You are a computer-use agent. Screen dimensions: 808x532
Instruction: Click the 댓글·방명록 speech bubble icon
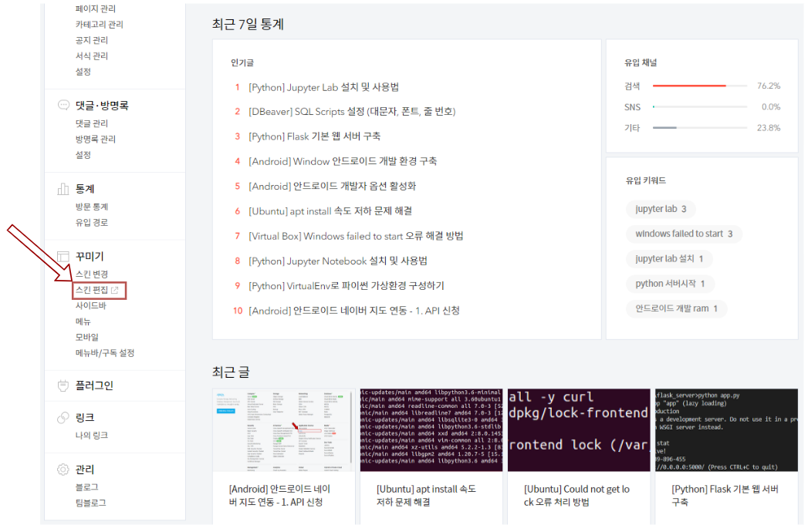coord(63,105)
